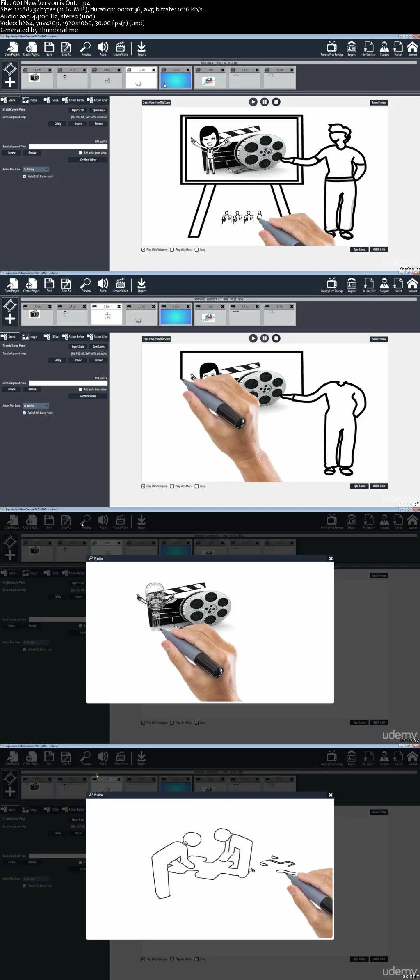Select the blue gradient scene thumbnail in the 00:00:20 frame
420x980 pixels.
176,80
